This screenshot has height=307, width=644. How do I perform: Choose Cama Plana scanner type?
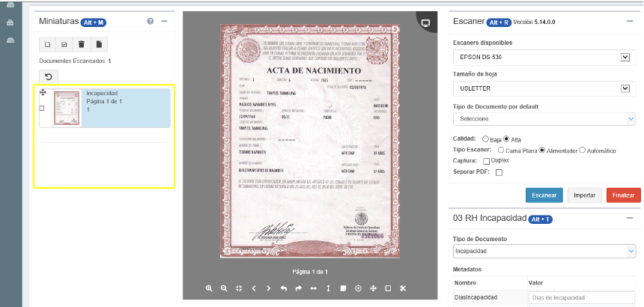coord(500,150)
